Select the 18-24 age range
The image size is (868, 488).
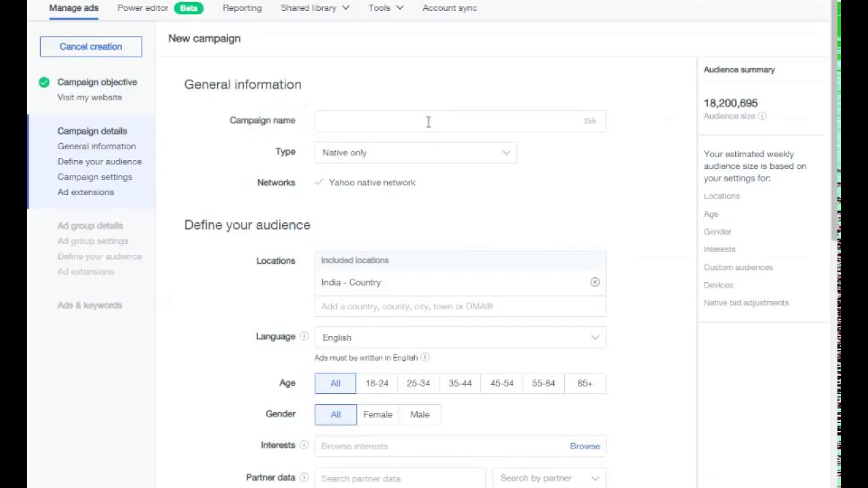click(x=377, y=384)
